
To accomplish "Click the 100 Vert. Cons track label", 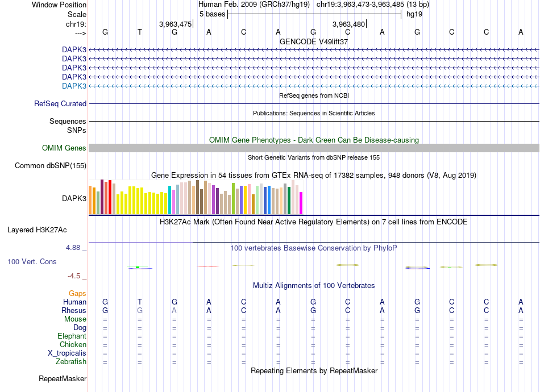I will (x=32, y=261).
